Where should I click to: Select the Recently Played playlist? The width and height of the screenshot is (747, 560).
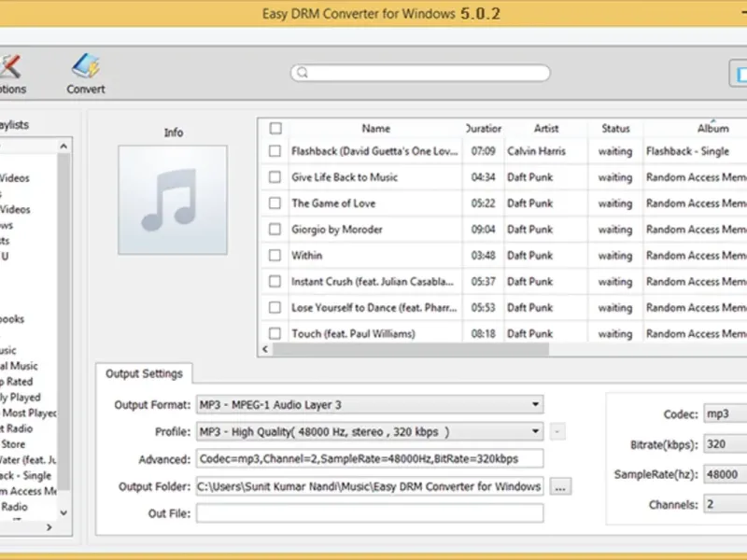[x=20, y=398]
